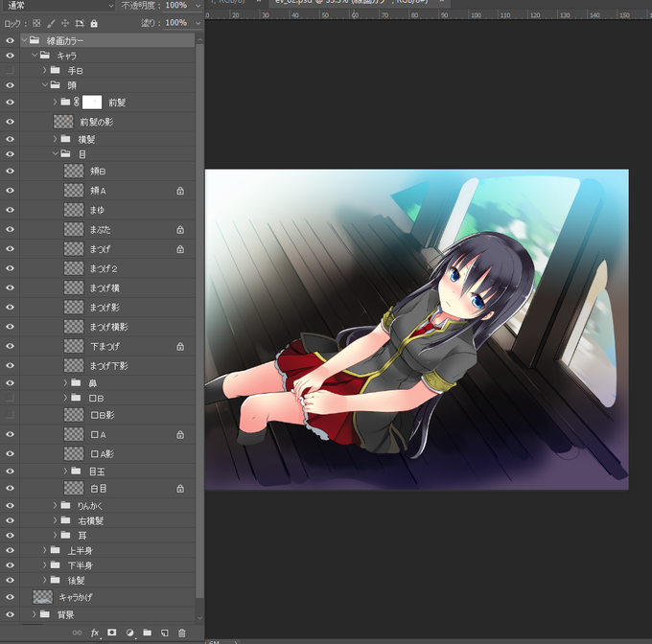The image size is (652, 644).
Task: Click the folder icon of 背景 group
Action: click(x=45, y=614)
